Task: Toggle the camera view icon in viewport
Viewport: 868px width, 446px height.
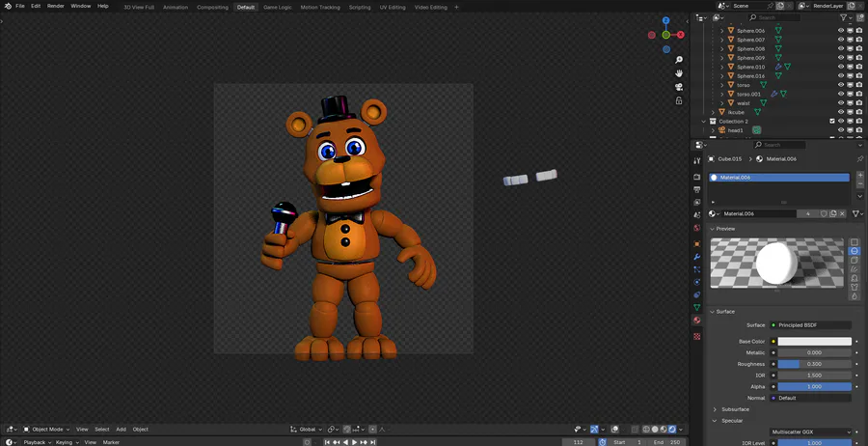Action: [x=679, y=87]
